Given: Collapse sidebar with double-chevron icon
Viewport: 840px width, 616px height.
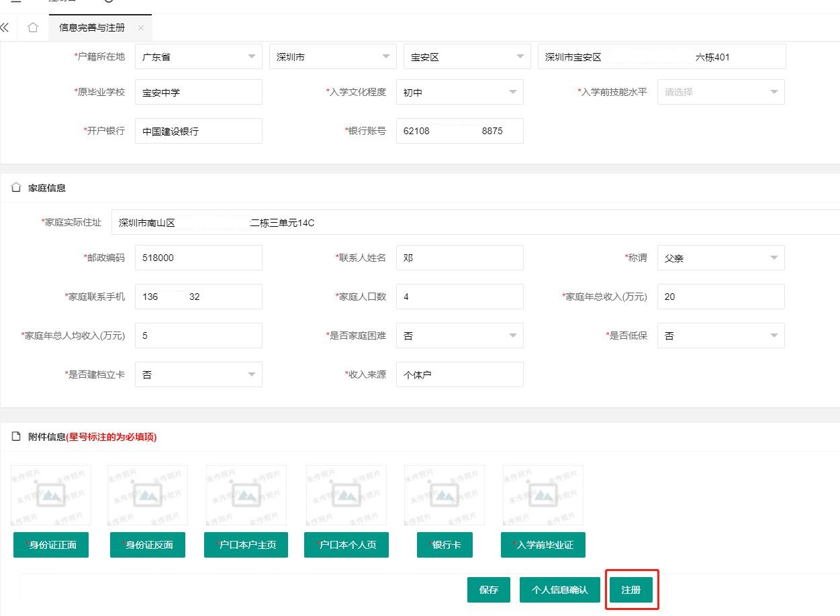Looking at the screenshot, I should click(5, 28).
